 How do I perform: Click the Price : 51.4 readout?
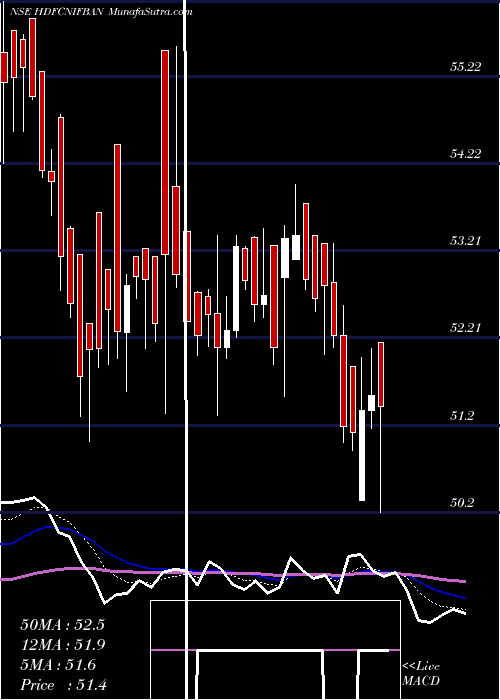pos(63,685)
